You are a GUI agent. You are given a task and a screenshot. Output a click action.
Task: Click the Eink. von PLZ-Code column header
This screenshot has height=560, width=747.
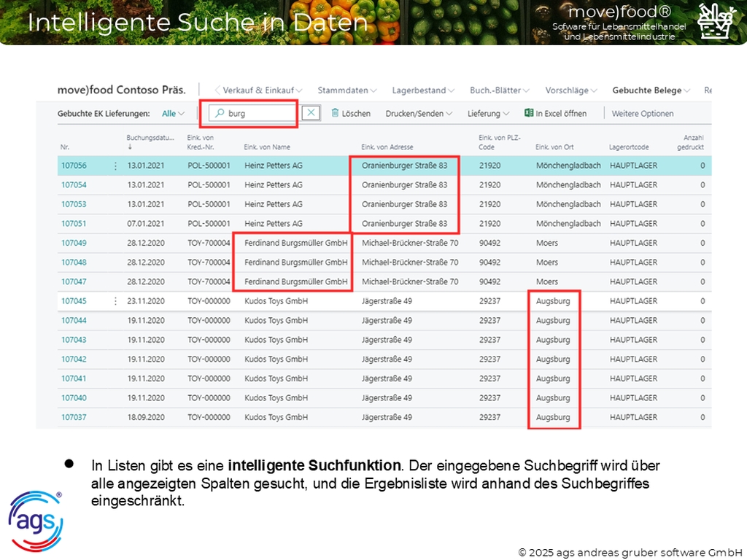pos(499,142)
